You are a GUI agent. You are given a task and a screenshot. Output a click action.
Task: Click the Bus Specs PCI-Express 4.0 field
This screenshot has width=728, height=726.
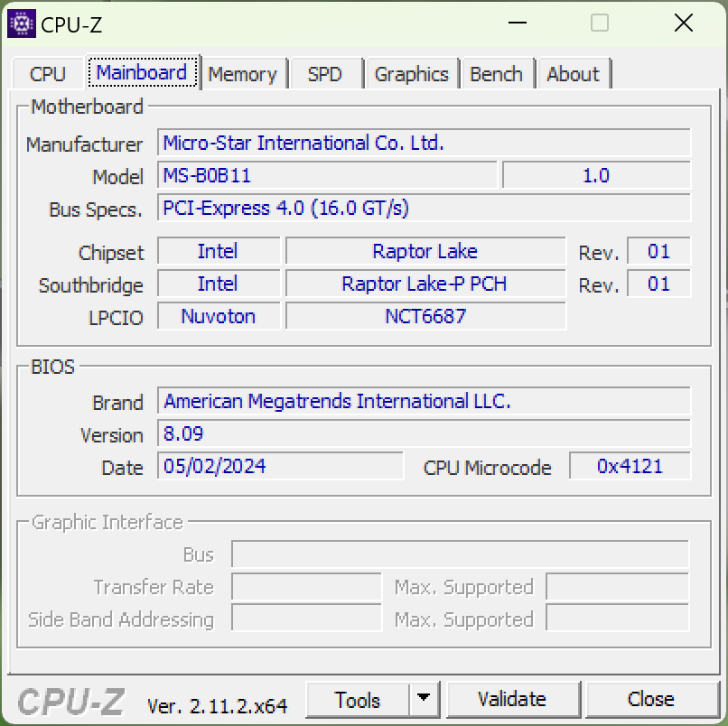click(424, 208)
